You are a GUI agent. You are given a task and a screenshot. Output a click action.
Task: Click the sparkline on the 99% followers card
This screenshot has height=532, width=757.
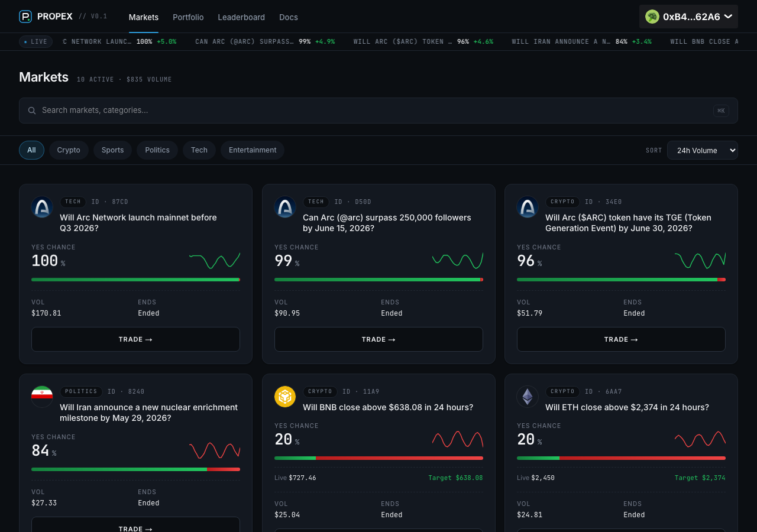point(458,261)
